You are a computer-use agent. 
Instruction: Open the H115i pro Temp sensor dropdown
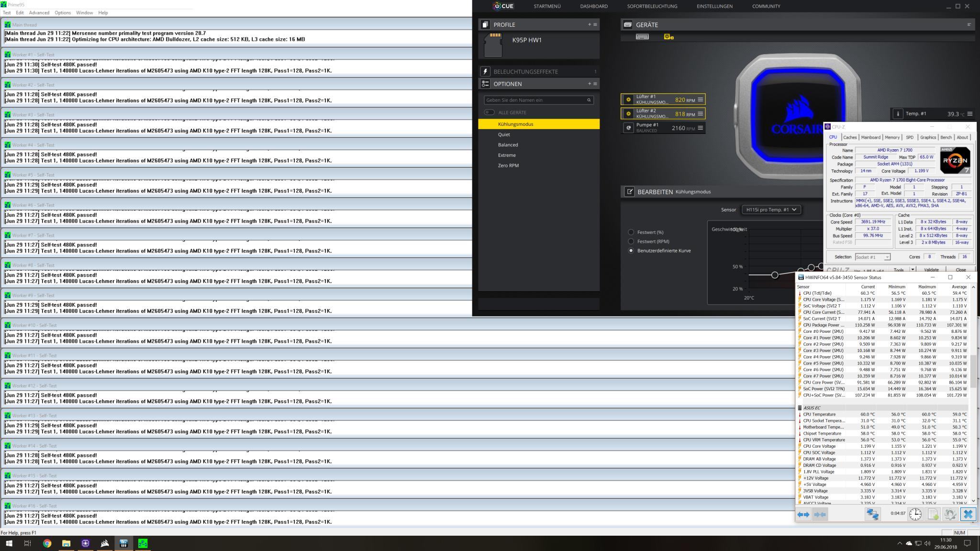(771, 209)
